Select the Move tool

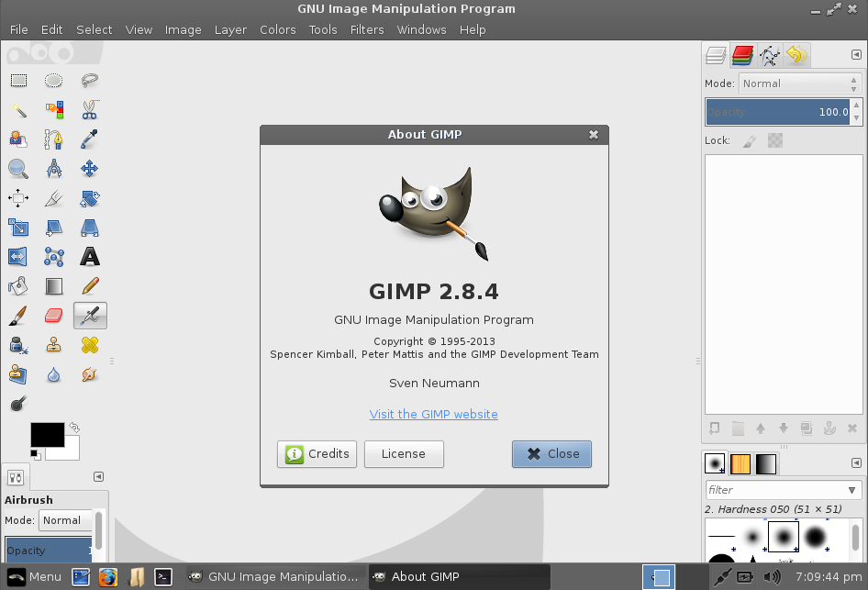pyautogui.click(x=90, y=169)
